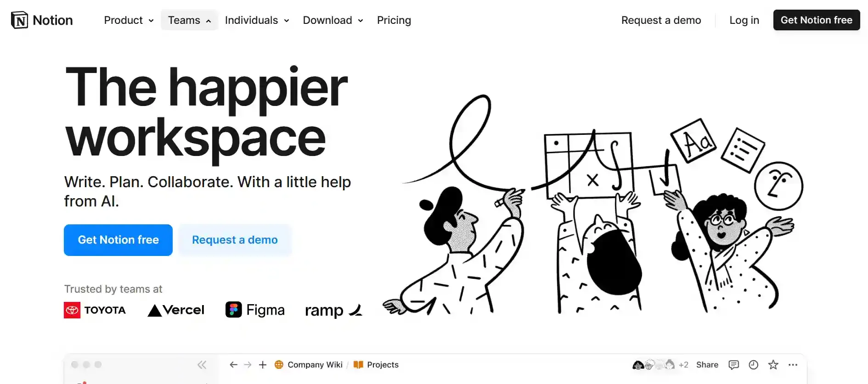Go forward with right arrow icon
Viewport: 868px width, 384px height.
[248, 365]
